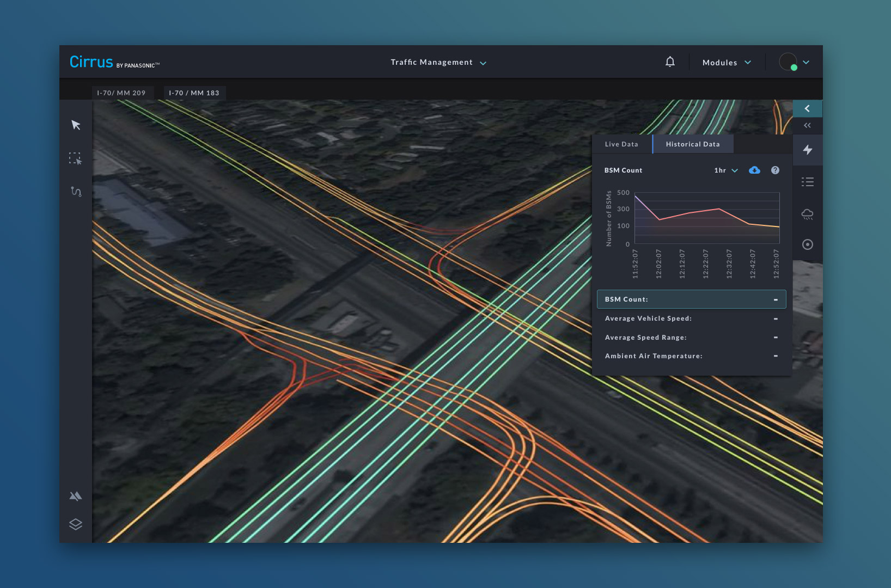
Task: Open the map layers icon
Action: 76,524
